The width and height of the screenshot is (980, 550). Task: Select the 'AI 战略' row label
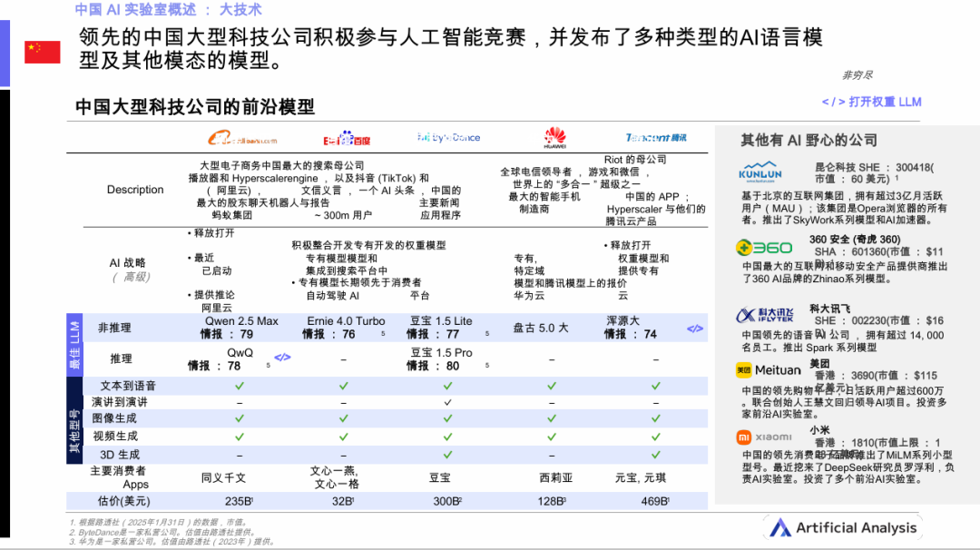click(128, 262)
